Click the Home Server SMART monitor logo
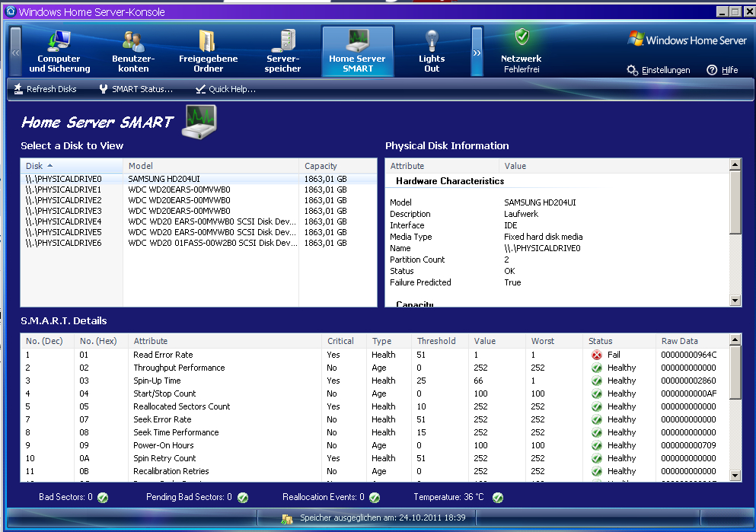The width and height of the screenshot is (756, 532). coord(199,122)
